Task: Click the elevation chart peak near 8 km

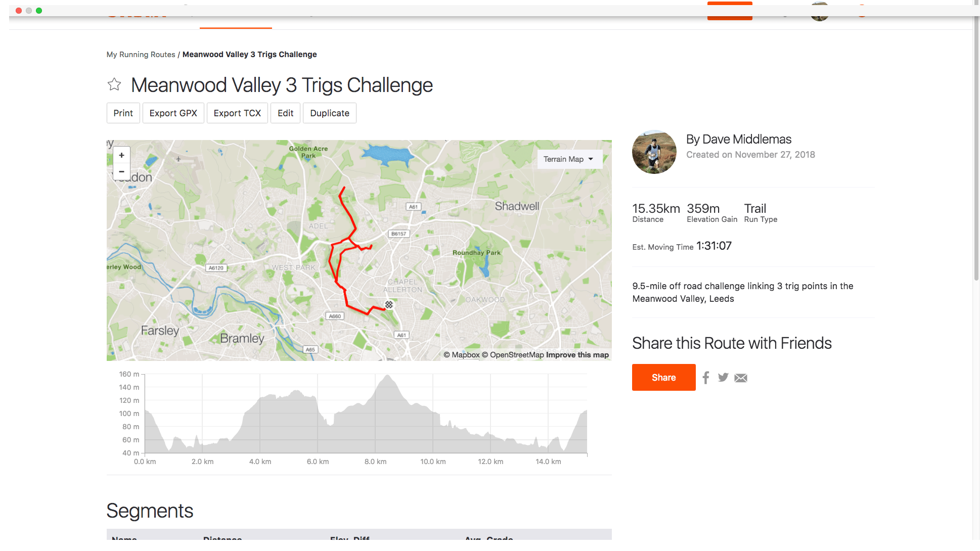Action: click(x=387, y=376)
